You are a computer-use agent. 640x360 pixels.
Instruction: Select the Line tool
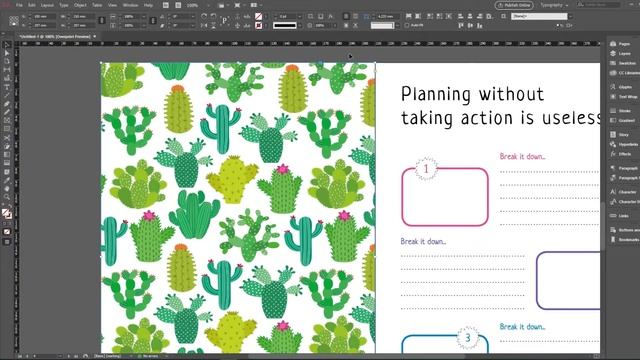[x=7, y=95]
